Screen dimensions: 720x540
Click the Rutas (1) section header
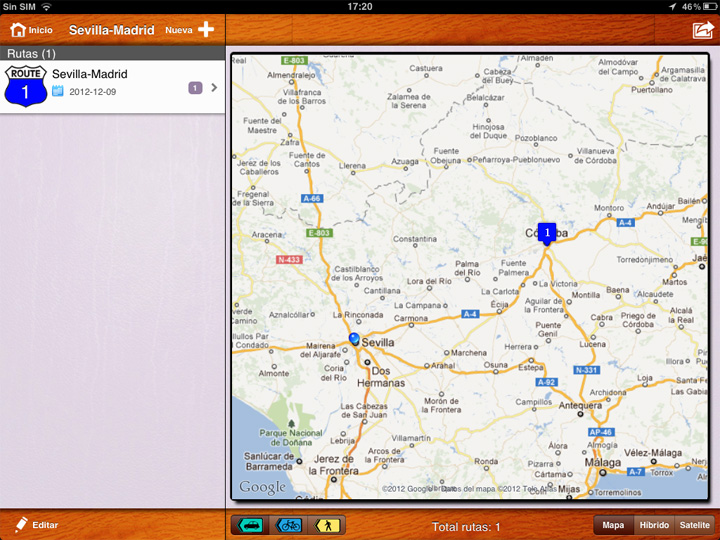pos(32,53)
